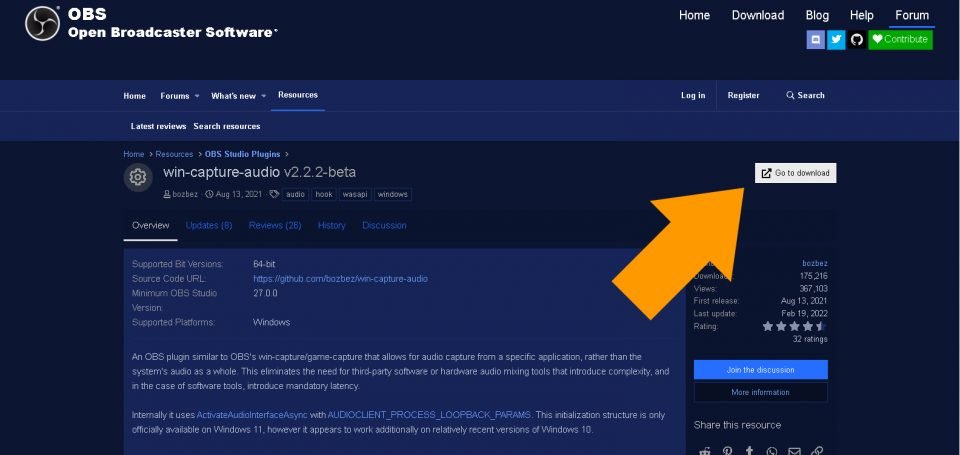Open the Twitter icon link in header

(x=836, y=40)
